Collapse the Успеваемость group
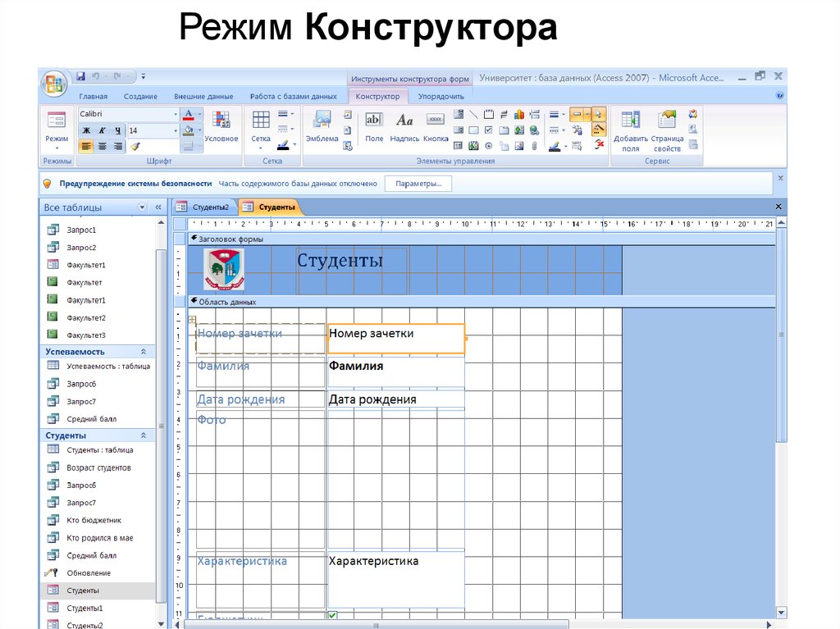This screenshot has height=629, width=840. [x=144, y=352]
